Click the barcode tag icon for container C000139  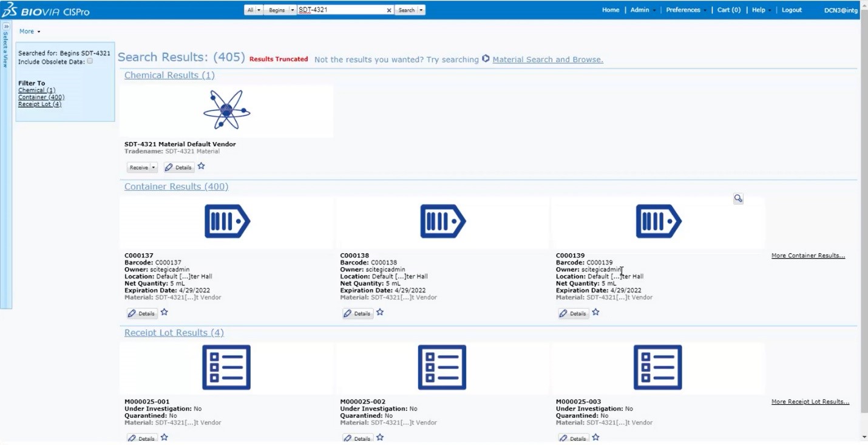coord(659,221)
